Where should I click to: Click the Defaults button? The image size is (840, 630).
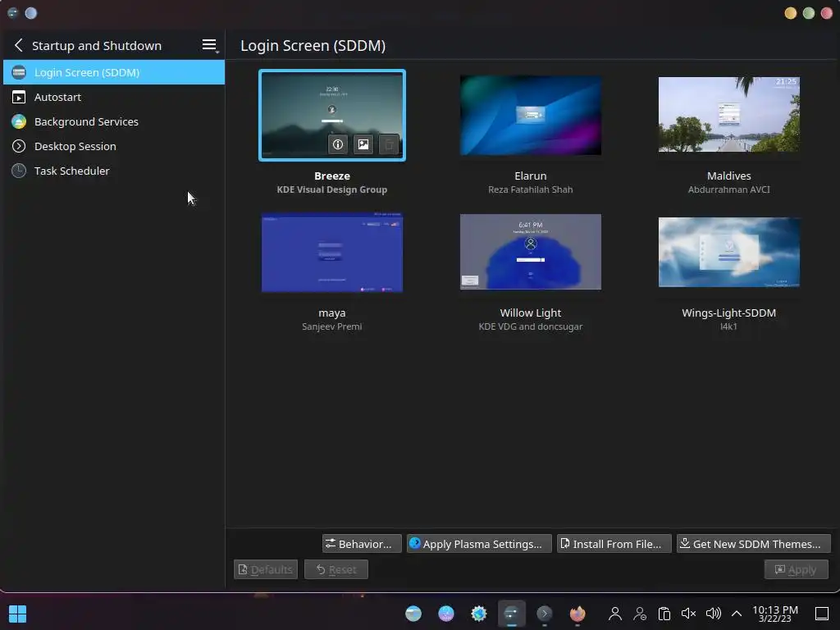pyautogui.click(x=266, y=569)
